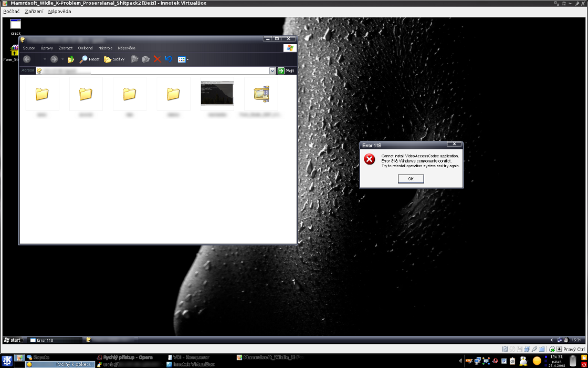
Task: Toggle the Složky folders pane button
Action: (x=114, y=59)
